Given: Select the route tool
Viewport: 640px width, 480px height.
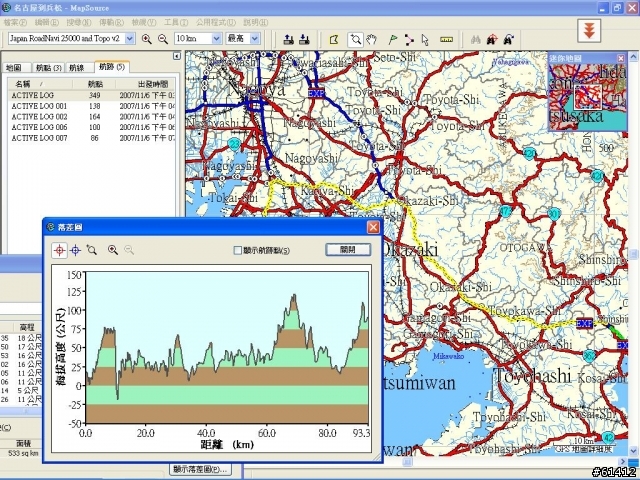Looking at the screenshot, I should (x=409, y=40).
